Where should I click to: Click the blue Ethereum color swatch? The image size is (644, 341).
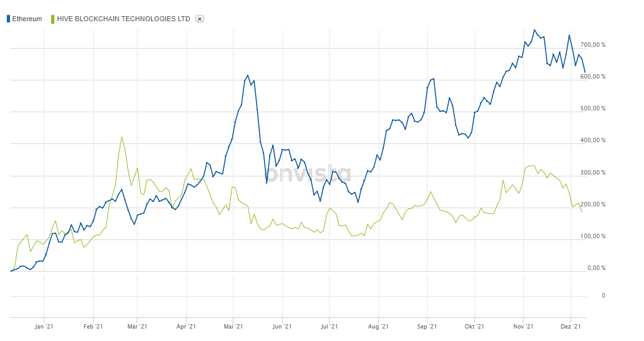click(8, 19)
